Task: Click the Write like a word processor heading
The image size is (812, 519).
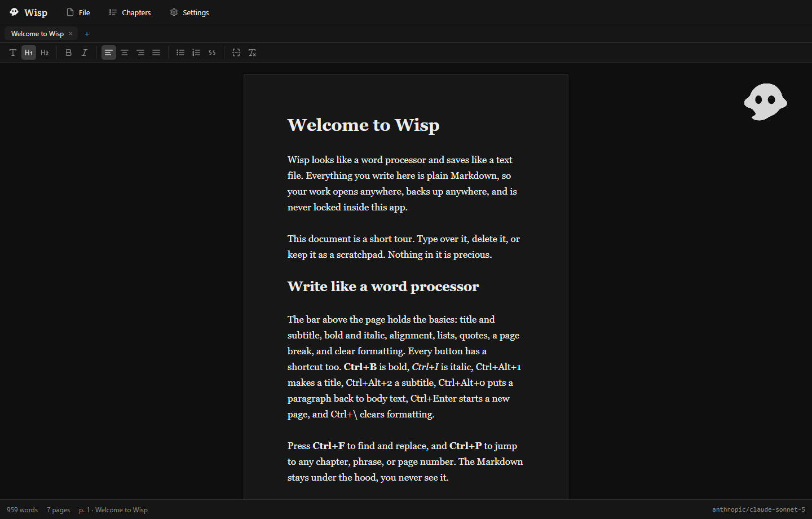Action: [x=383, y=287]
